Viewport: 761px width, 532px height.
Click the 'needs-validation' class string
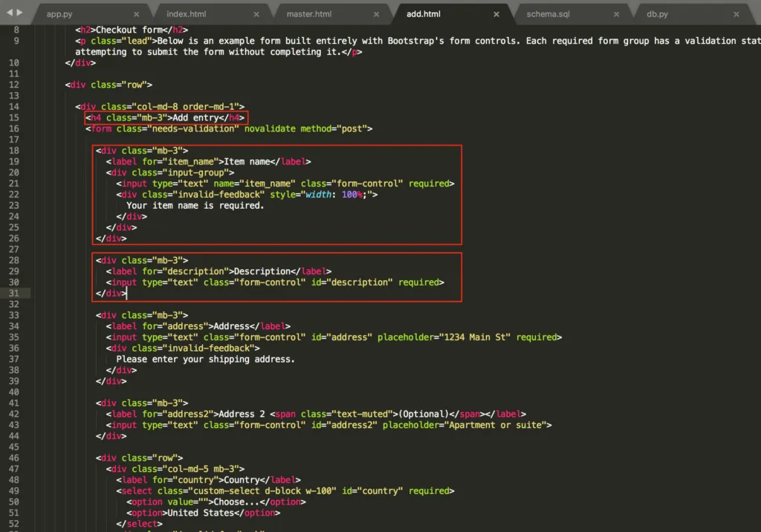[x=195, y=129]
